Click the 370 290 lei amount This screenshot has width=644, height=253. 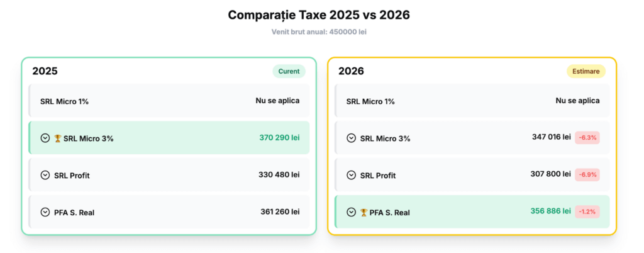tap(279, 137)
